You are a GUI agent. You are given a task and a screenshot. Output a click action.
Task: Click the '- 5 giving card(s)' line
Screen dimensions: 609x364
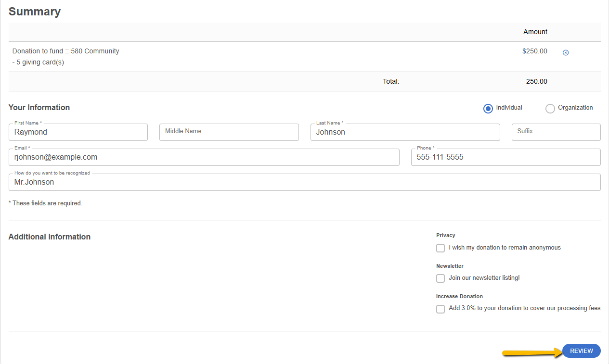38,62
